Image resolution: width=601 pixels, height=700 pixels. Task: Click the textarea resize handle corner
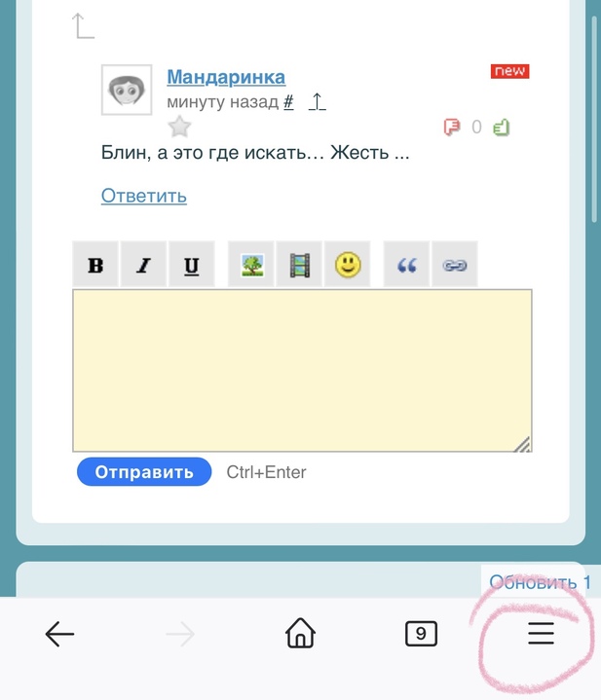click(522, 444)
